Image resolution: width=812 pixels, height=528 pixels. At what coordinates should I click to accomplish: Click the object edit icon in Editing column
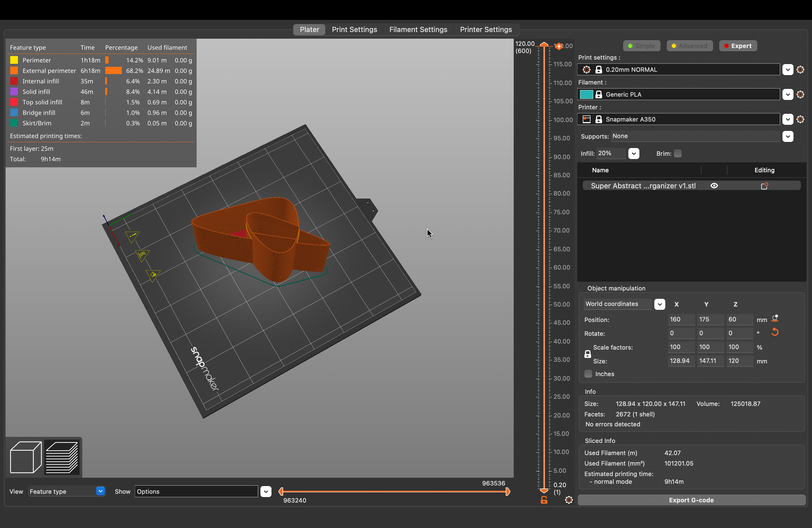764,186
